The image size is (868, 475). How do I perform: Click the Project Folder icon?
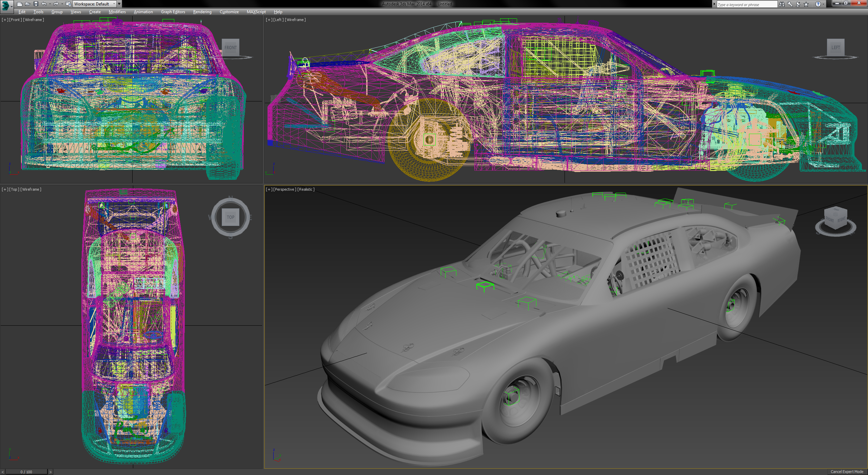[68, 4]
